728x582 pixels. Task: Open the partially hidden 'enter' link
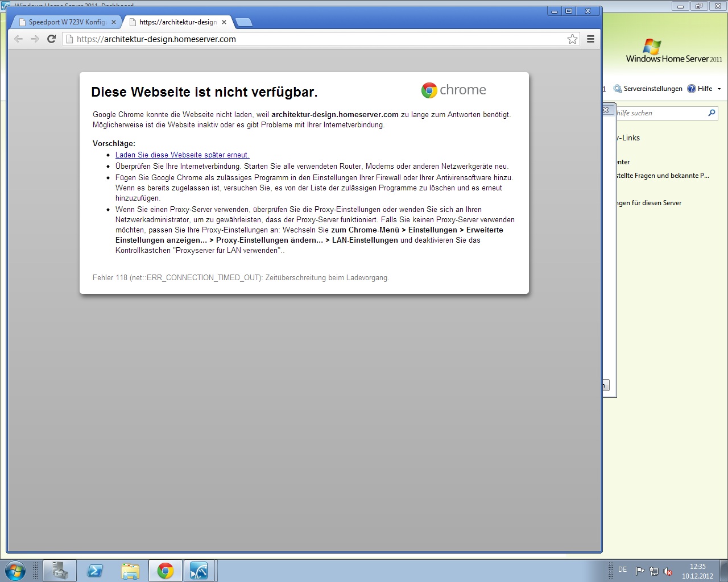pos(623,162)
